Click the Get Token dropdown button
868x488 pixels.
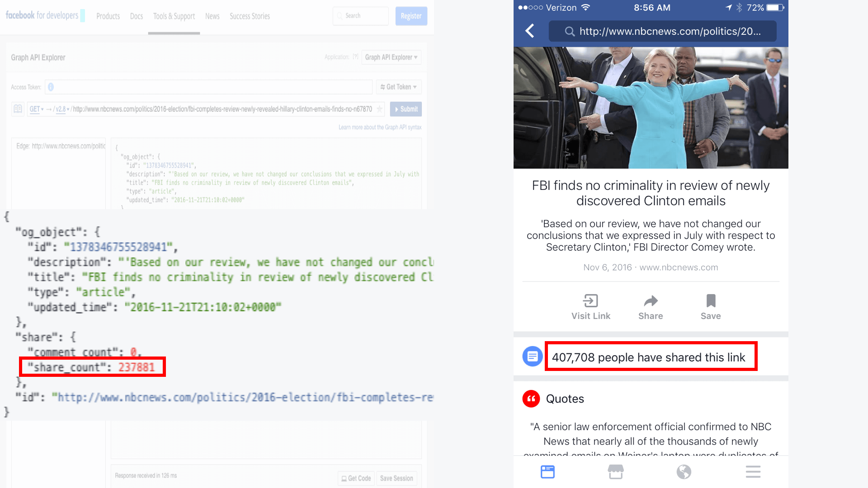pos(398,87)
